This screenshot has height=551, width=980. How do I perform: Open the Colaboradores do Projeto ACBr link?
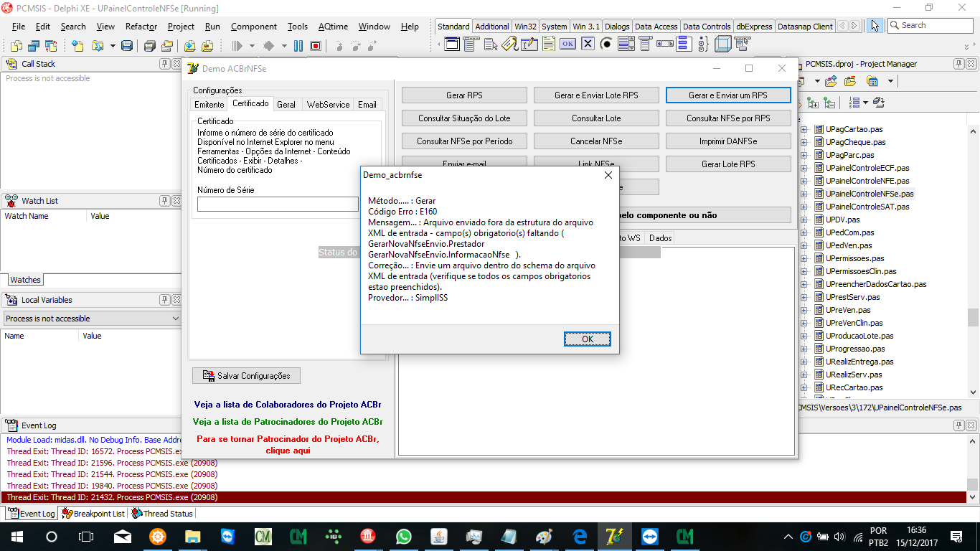[288, 405]
